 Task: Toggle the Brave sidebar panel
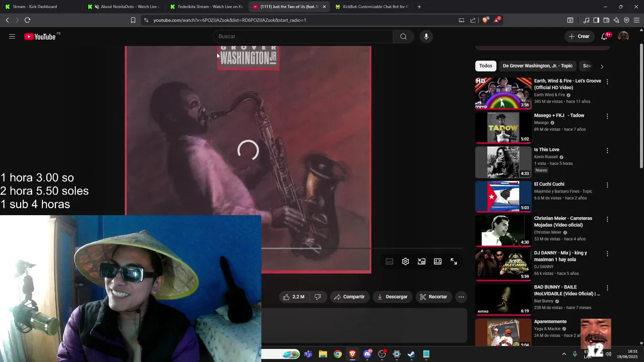[x=596, y=20]
